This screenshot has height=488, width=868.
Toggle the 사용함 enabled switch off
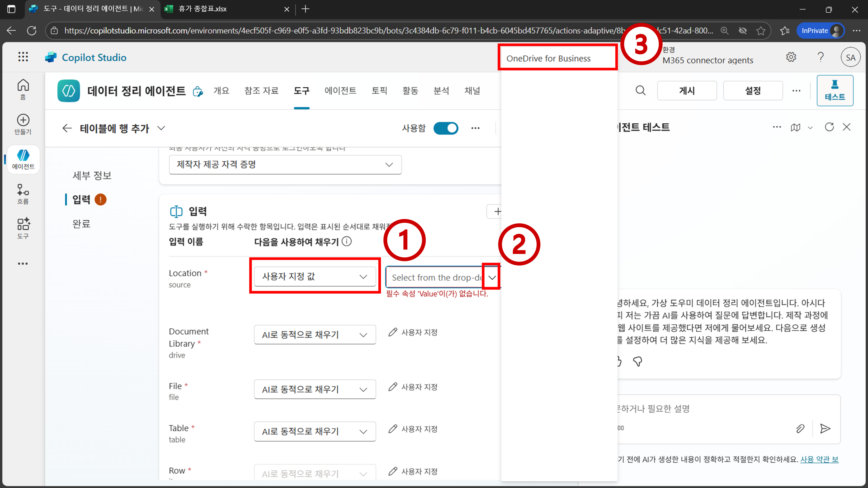(446, 128)
